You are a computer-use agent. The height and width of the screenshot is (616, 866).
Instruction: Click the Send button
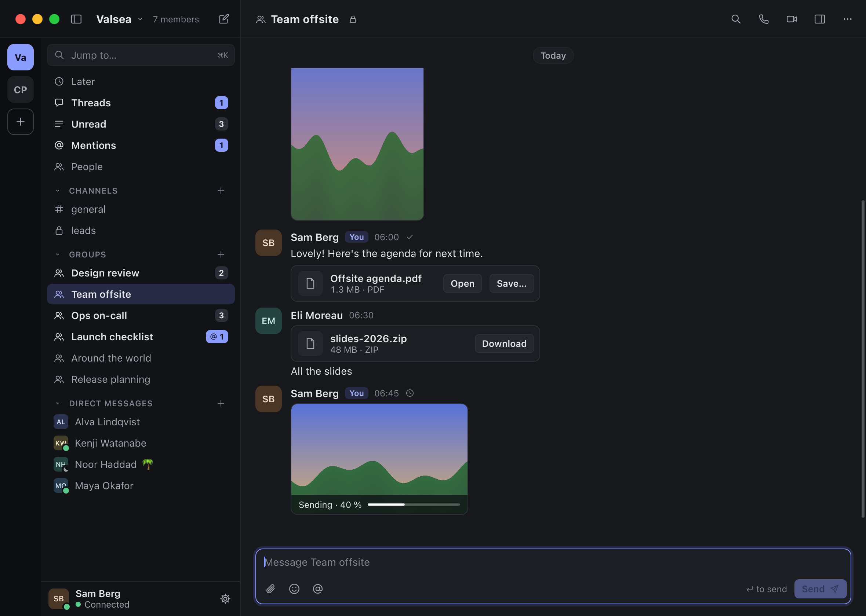[820, 589]
